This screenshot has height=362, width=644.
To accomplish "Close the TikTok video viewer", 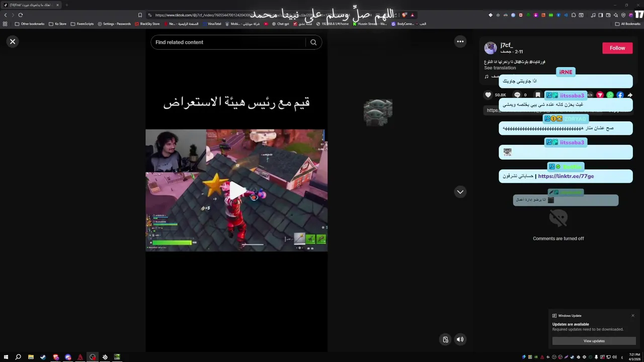I will (13, 42).
